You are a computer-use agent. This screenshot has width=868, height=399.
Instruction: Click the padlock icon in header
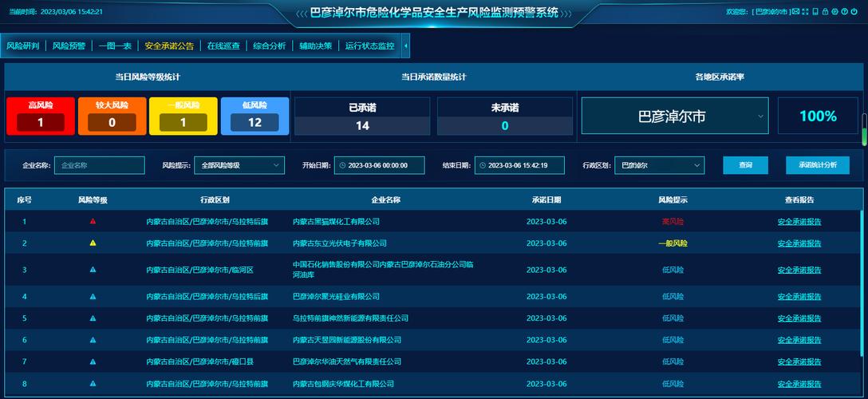coord(825,12)
